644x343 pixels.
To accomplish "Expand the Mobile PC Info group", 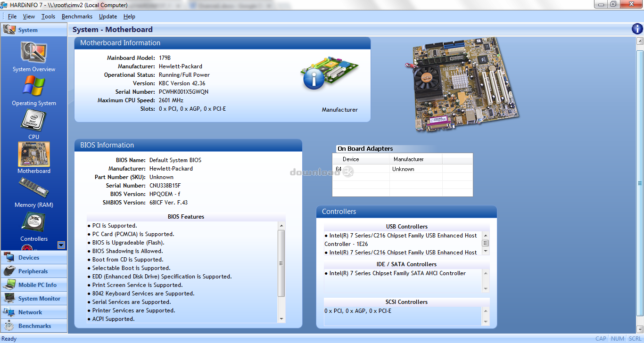I will (x=34, y=285).
